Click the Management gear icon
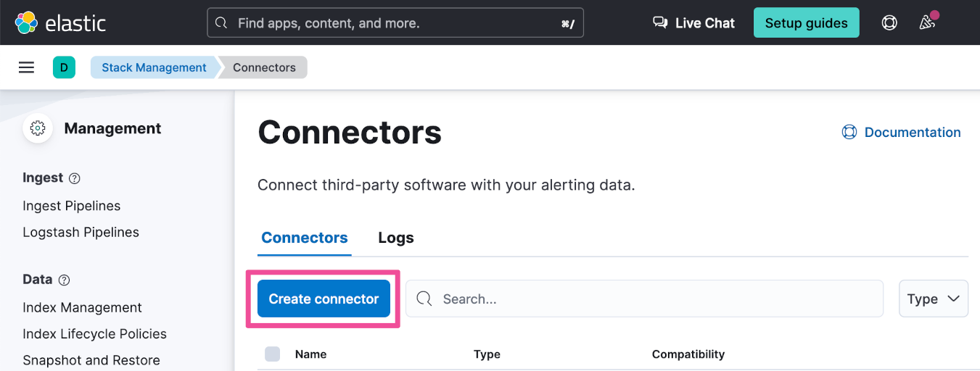This screenshot has height=371, width=980. pos(38,128)
